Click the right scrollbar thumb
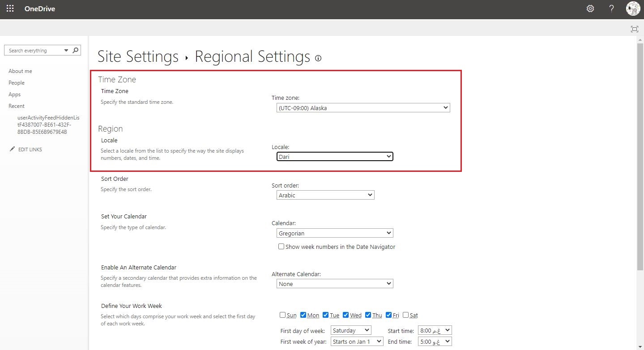The height and width of the screenshot is (350, 644). tap(640, 157)
